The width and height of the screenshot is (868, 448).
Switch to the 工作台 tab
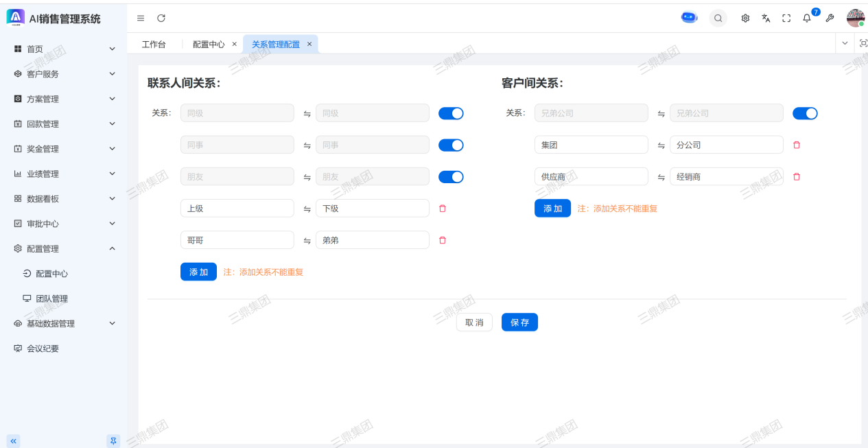pyautogui.click(x=154, y=45)
